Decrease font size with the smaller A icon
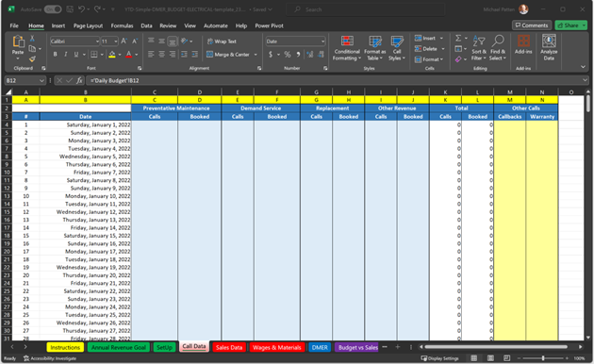 (x=135, y=41)
